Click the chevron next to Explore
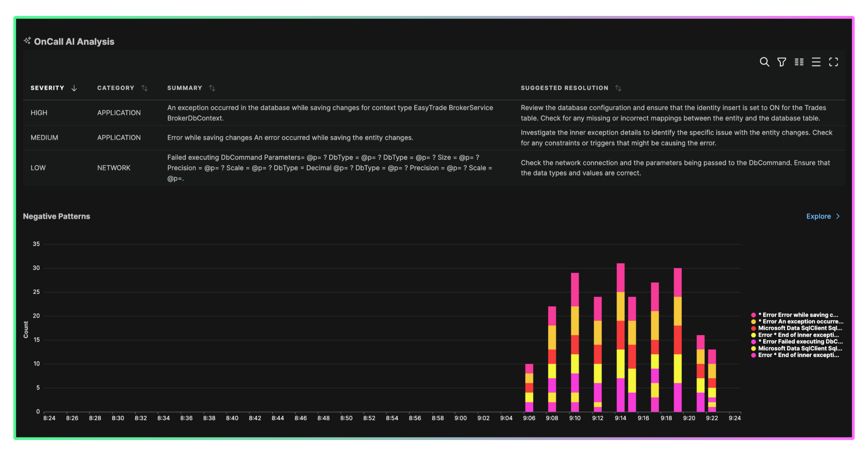The height and width of the screenshot is (456, 868). click(x=838, y=216)
